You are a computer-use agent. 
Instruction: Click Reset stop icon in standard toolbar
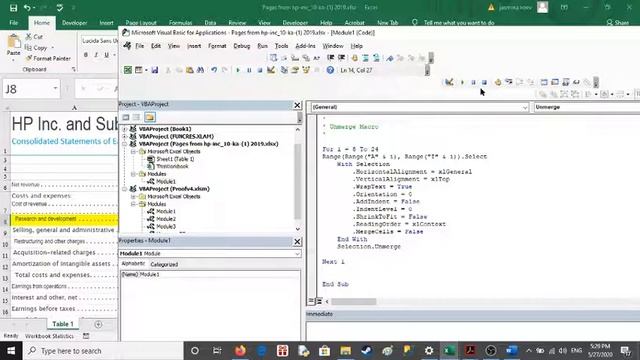point(260,70)
